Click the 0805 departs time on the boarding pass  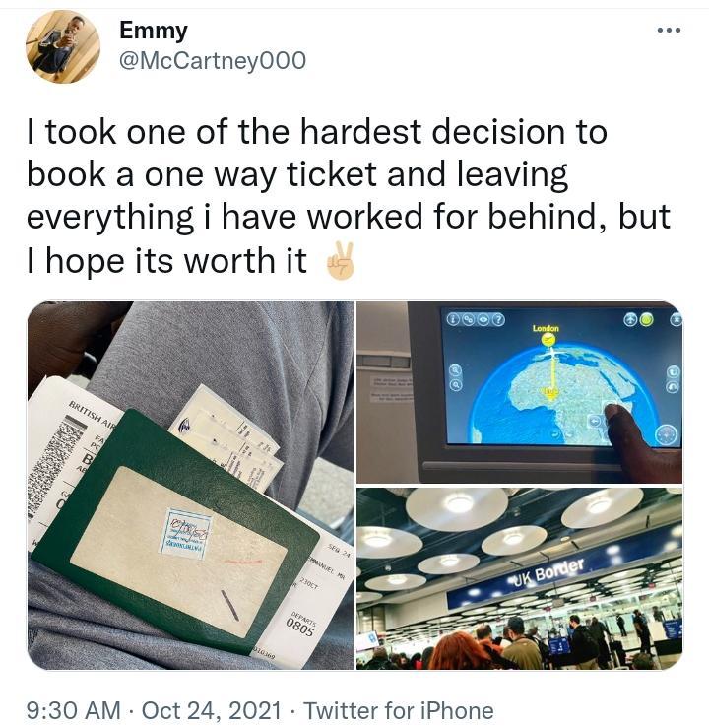coord(299,629)
